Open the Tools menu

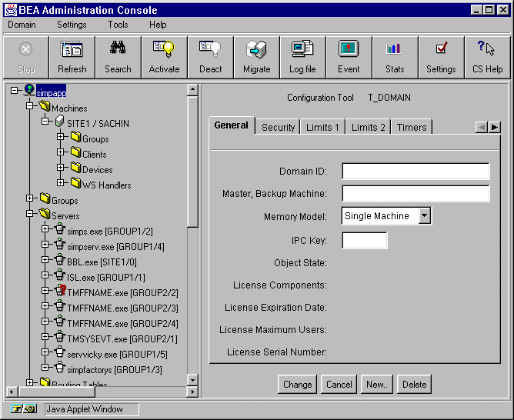point(118,25)
